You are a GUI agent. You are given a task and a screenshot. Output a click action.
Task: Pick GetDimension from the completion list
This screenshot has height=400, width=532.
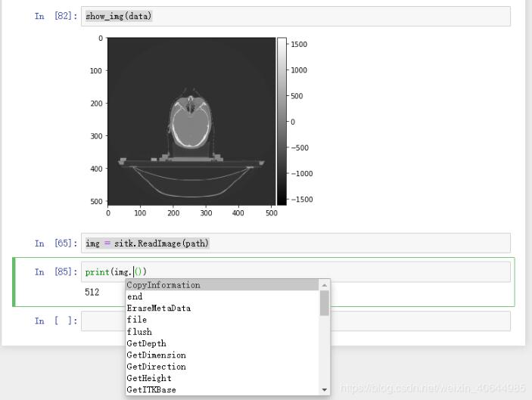coord(222,355)
